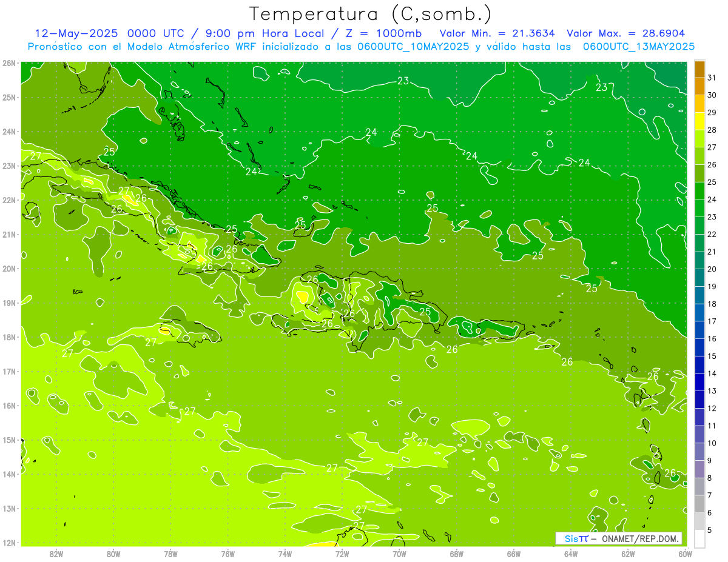Click the latitude label "22N"
Viewport: 728px width, 562px height.
[x=9, y=200]
